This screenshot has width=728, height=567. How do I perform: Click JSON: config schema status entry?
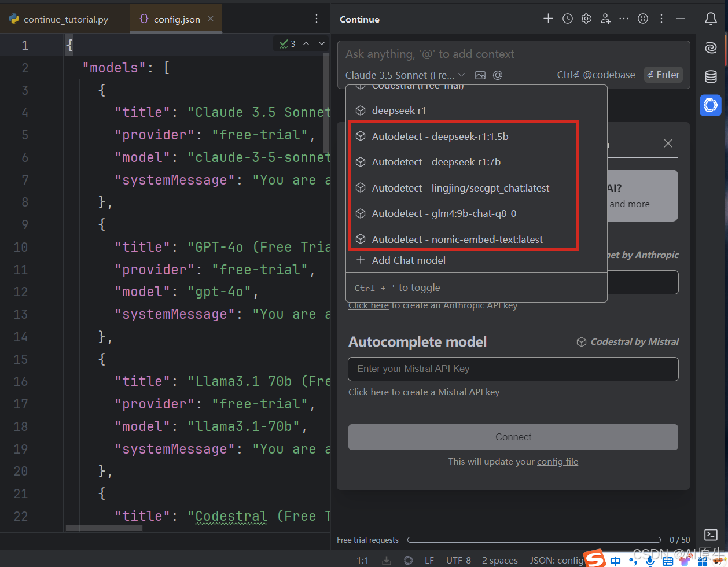[557, 560]
